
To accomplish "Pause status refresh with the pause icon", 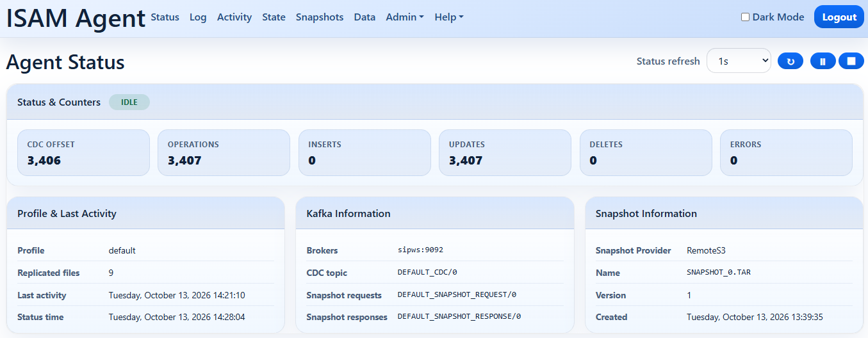I will click(823, 61).
